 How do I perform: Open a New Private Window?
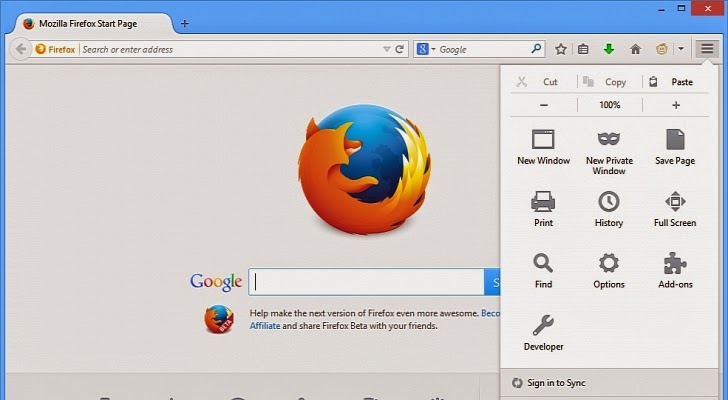(x=609, y=152)
